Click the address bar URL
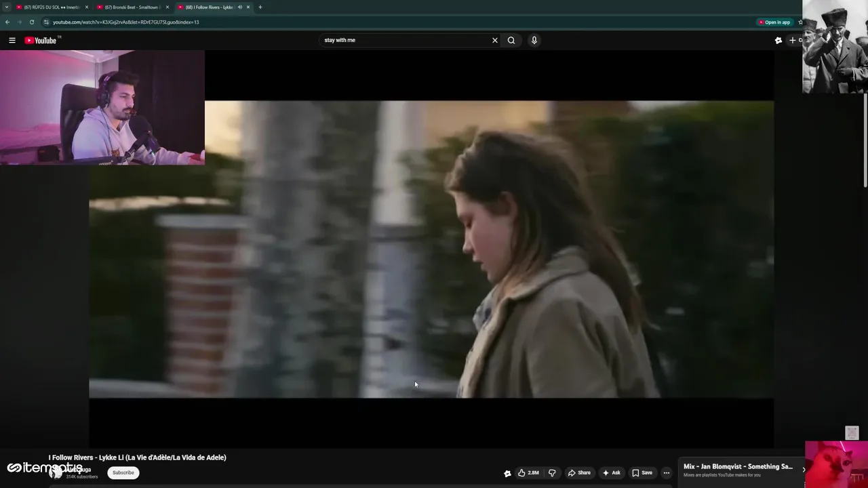Image resolution: width=868 pixels, height=488 pixels. pyautogui.click(x=125, y=22)
